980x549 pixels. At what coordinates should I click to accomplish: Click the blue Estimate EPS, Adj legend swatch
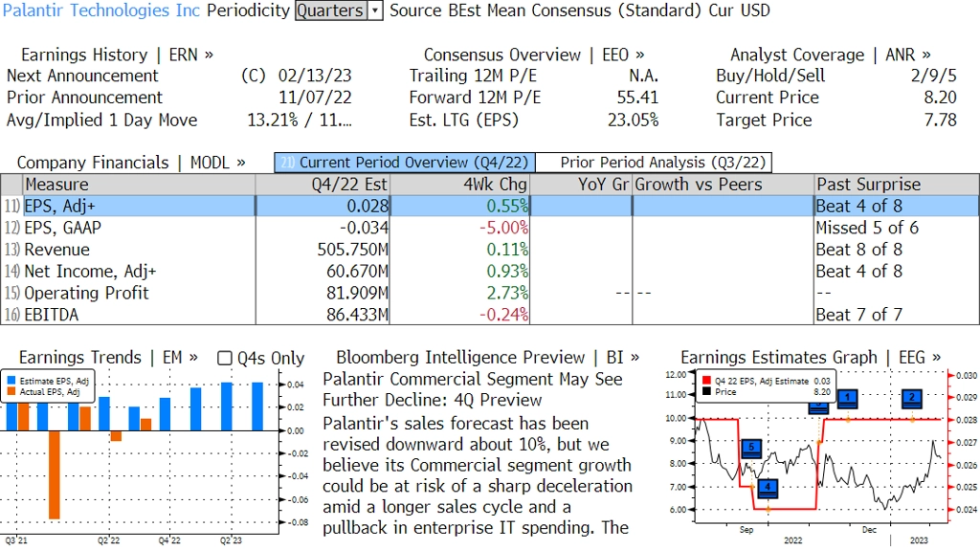click(11, 381)
